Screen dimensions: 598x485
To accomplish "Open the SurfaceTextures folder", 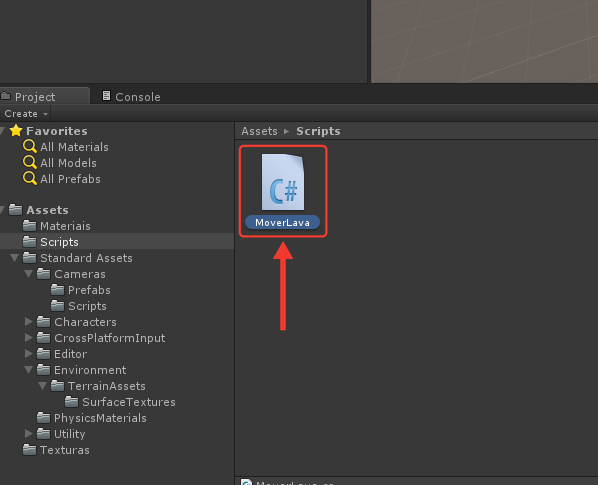I will coord(129,402).
